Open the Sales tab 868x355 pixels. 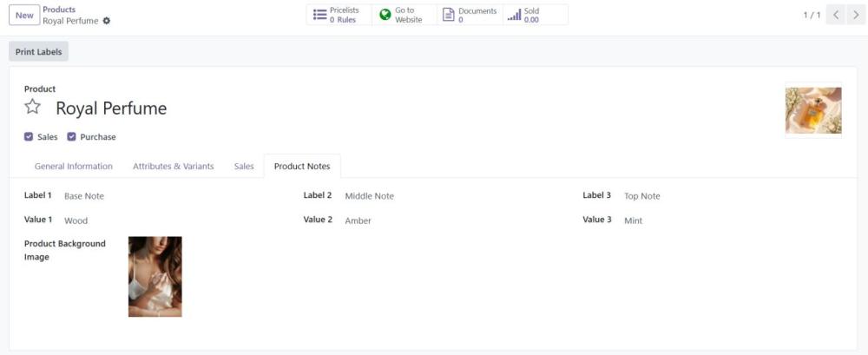pyautogui.click(x=244, y=166)
